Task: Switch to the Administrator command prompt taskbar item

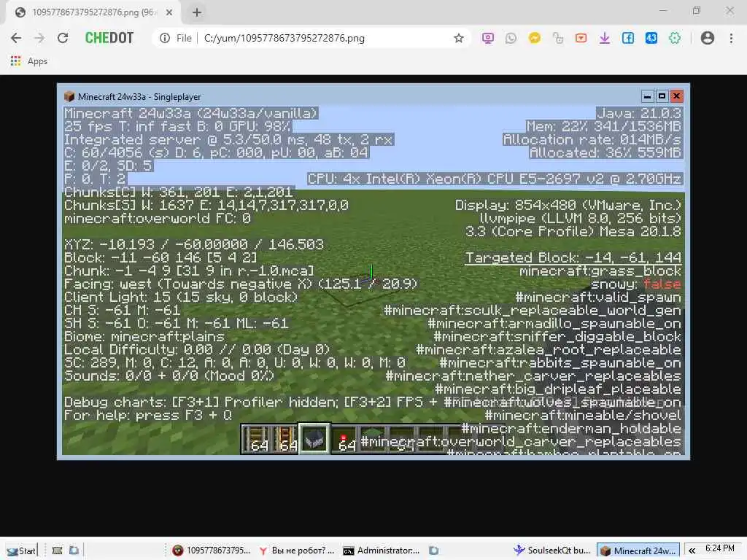Action: pyautogui.click(x=381, y=551)
